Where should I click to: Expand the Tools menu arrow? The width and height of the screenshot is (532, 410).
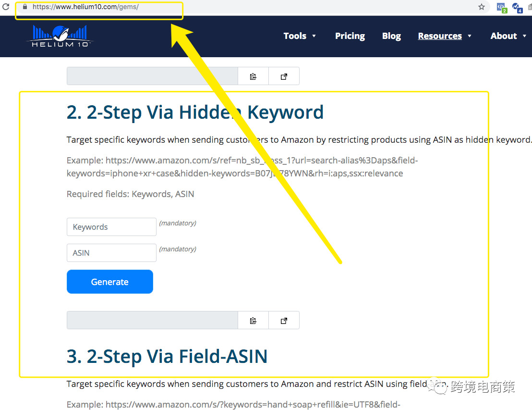tap(314, 36)
